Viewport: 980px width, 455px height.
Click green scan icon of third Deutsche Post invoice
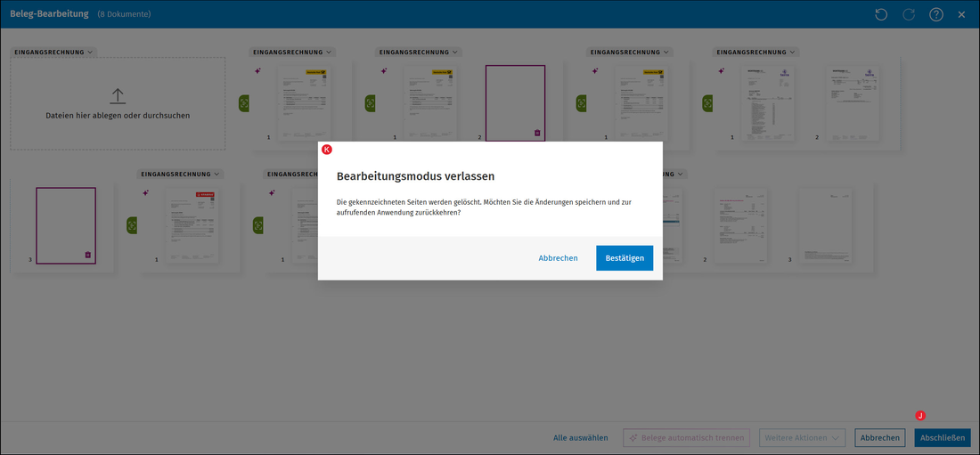(581, 103)
